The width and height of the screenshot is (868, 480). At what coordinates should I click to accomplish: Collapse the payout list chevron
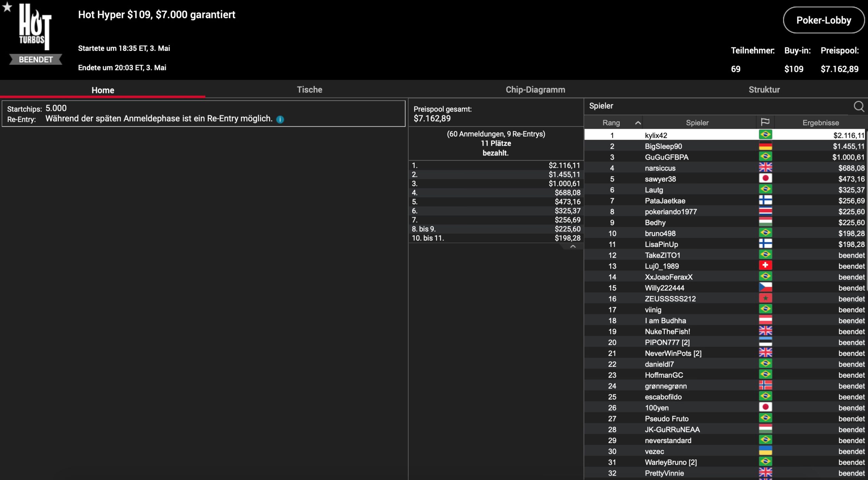573,247
